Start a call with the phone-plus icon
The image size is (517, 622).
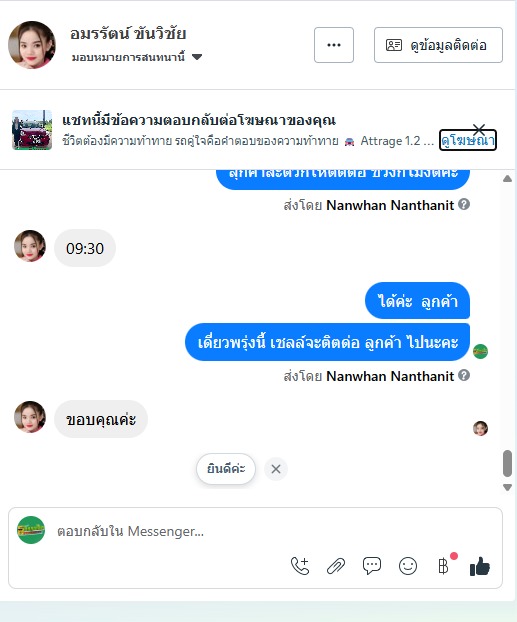click(300, 566)
